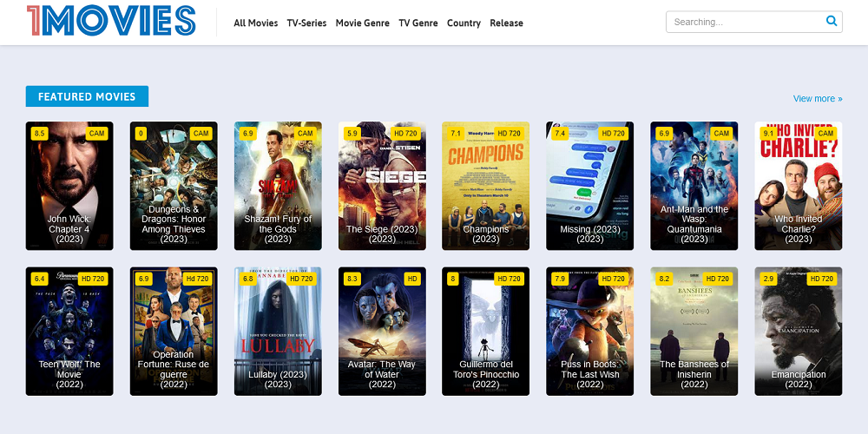Image resolution: width=868 pixels, height=434 pixels.
Task: Click the 5.9 rating badge on The Siege
Action: pyautogui.click(x=352, y=134)
